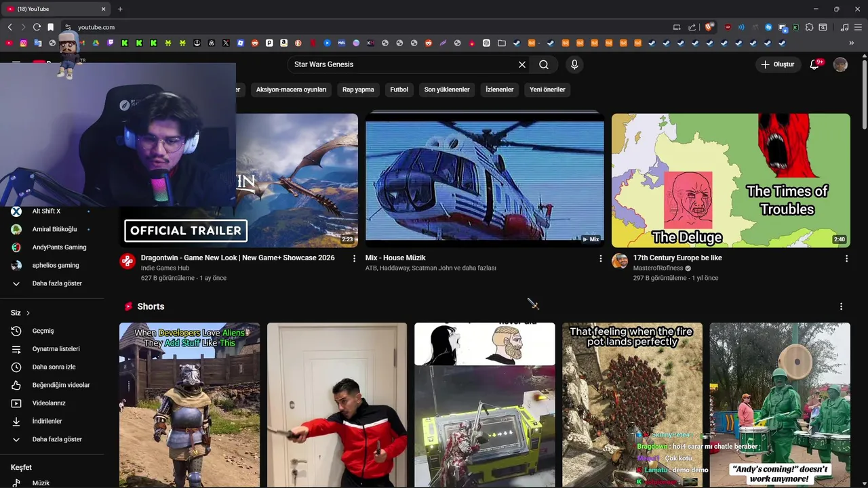
Task: Open the Alt Shift X subscription
Action: [x=46, y=211]
